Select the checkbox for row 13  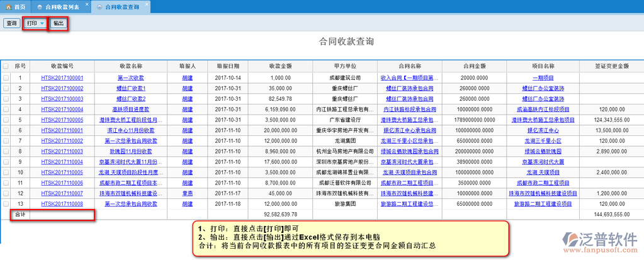coord(6,204)
